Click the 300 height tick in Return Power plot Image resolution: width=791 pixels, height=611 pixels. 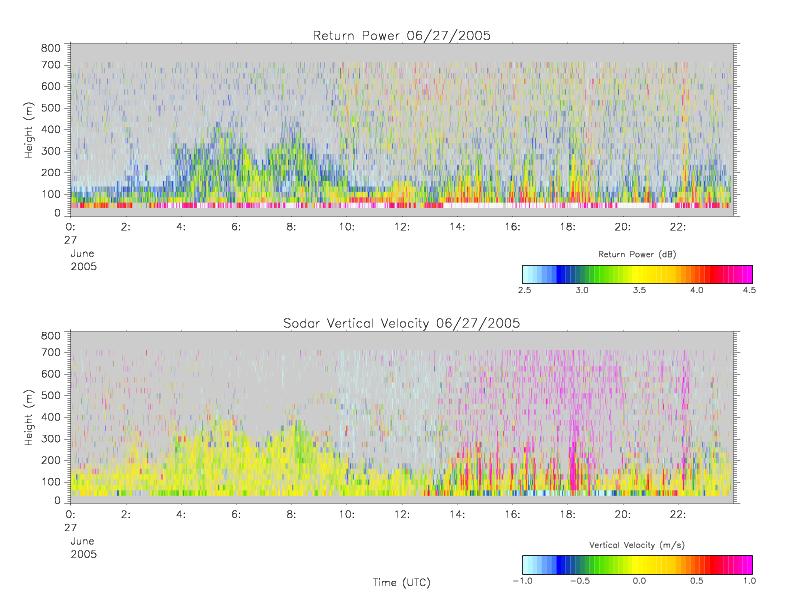[x=50, y=151]
